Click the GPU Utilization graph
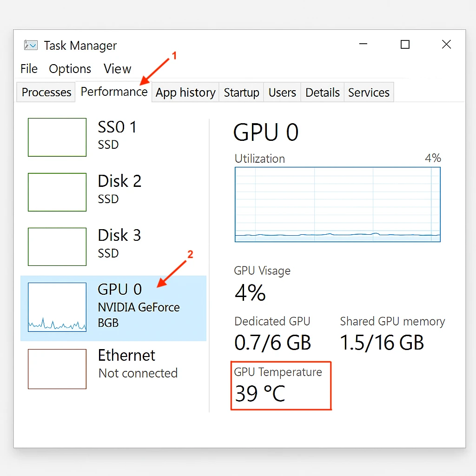This screenshot has width=476, height=476. [337, 205]
